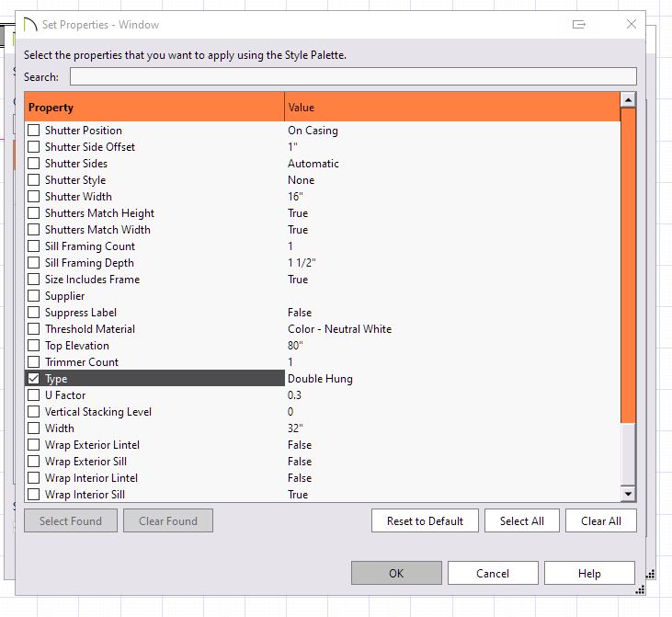This screenshot has width=672, height=617.
Task: Select the Wrap Interior Sill checkbox
Action: click(34, 495)
